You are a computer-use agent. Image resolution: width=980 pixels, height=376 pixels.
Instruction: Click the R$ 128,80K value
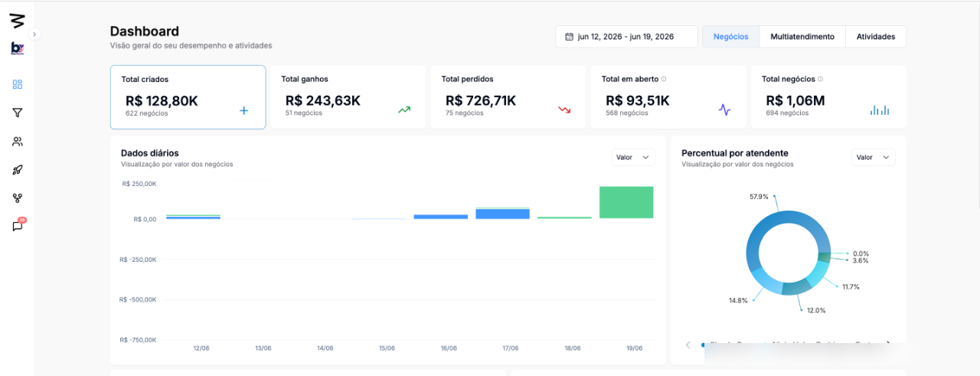coord(162,100)
